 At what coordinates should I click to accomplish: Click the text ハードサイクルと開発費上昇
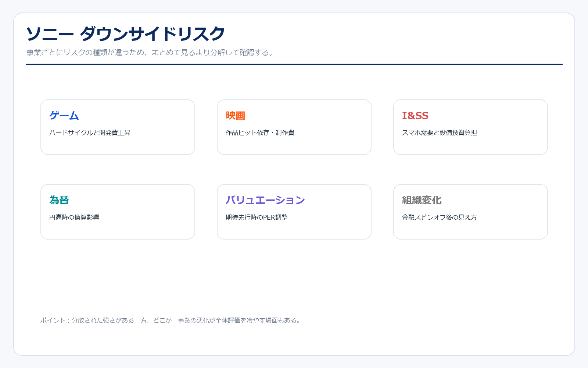point(90,133)
